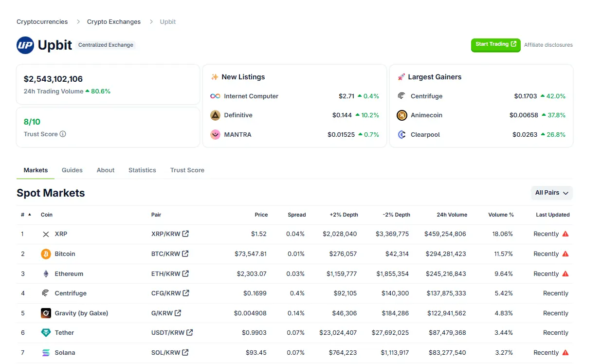The image size is (602, 364).
Task: Click the Trust Score info icon
Action: pyautogui.click(x=63, y=134)
